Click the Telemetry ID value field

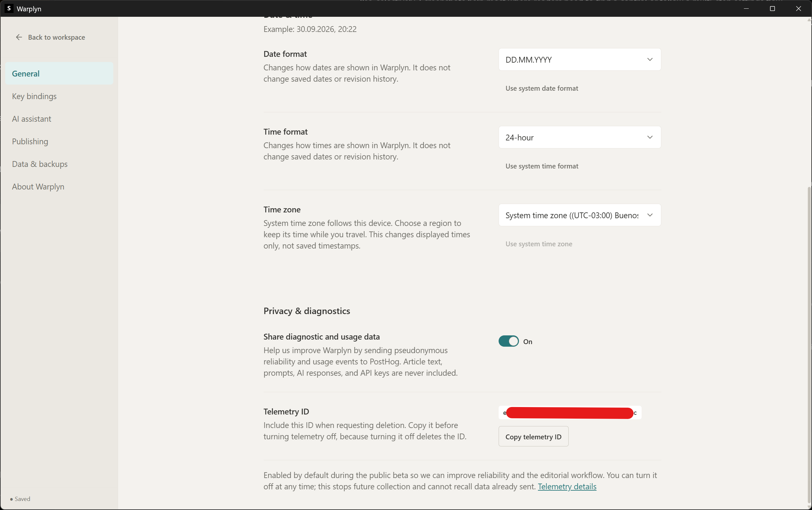tap(570, 413)
